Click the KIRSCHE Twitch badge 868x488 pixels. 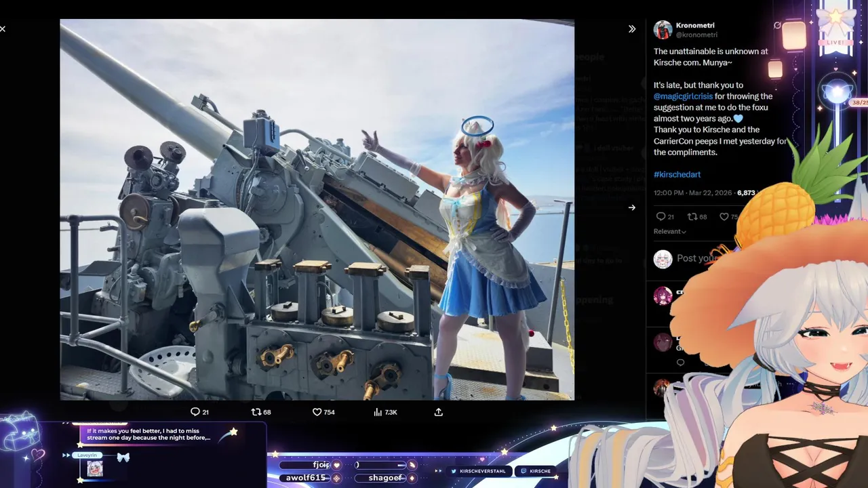pos(536,471)
